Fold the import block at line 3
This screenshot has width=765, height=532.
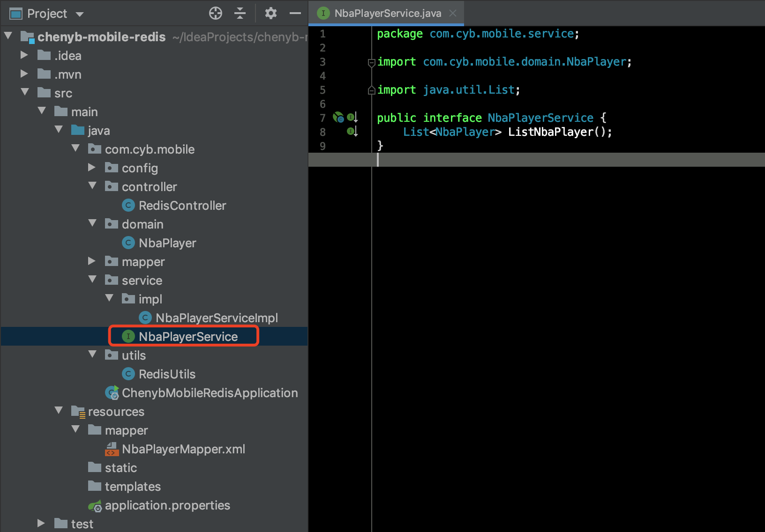pyautogui.click(x=371, y=62)
